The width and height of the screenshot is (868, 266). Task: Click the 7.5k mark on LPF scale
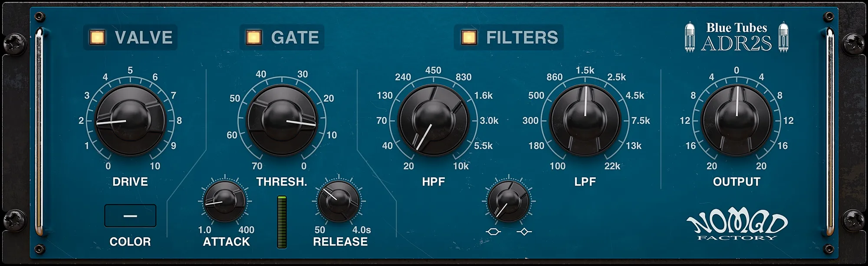(641, 121)
